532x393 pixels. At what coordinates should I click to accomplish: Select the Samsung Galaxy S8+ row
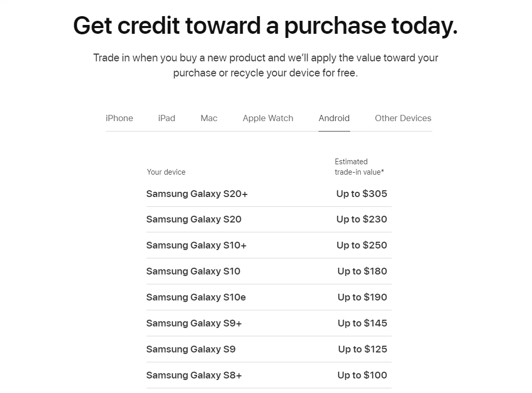[194, 375]
